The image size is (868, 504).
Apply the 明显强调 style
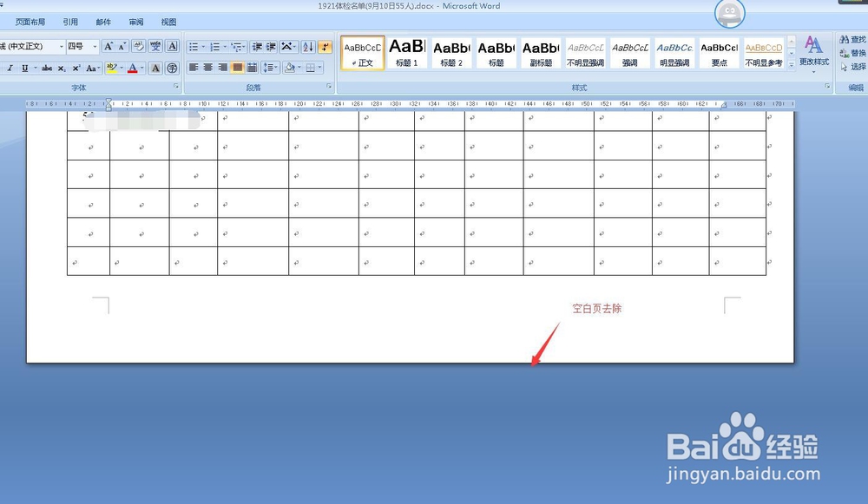click(674, 53)
